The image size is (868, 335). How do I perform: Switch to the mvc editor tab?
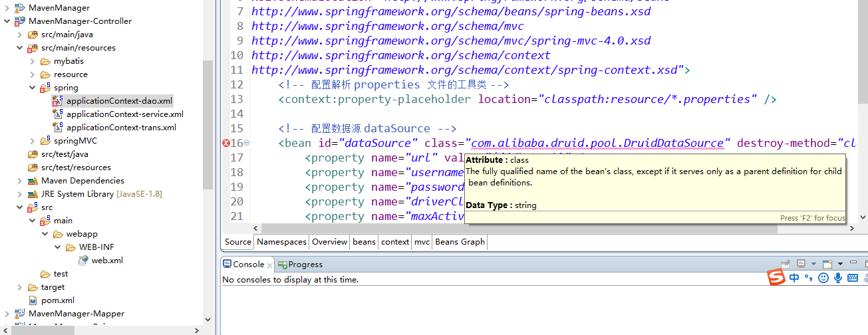(x=422, y=242)
